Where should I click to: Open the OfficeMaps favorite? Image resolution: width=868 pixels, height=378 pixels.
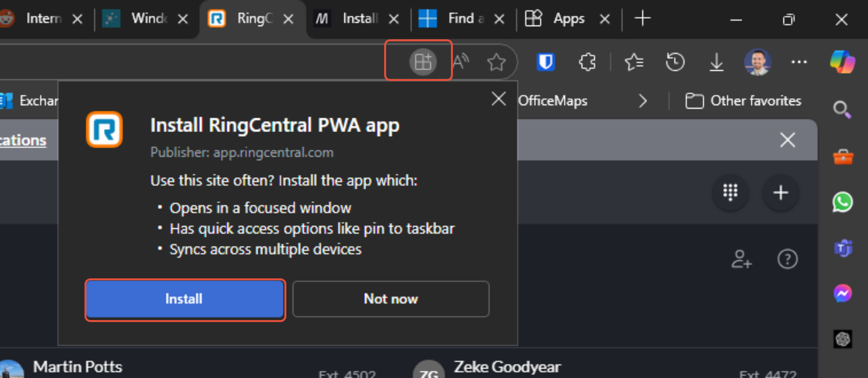point(553,101)
